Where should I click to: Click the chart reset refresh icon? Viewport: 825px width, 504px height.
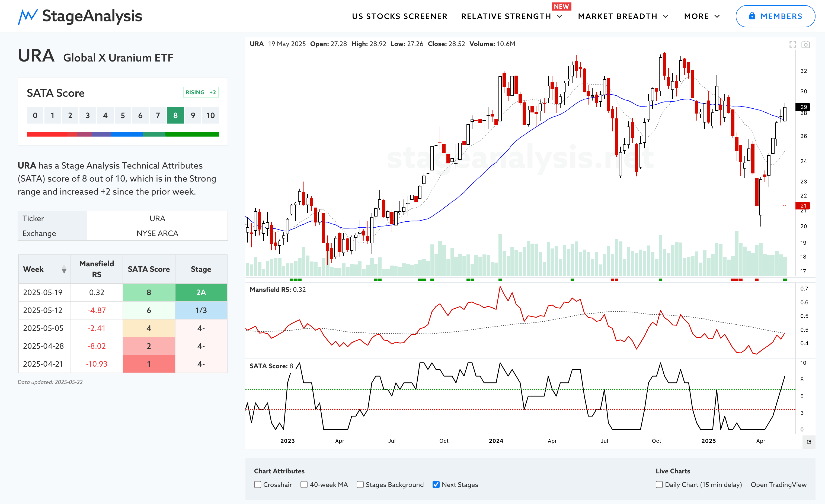click(809, 442)
